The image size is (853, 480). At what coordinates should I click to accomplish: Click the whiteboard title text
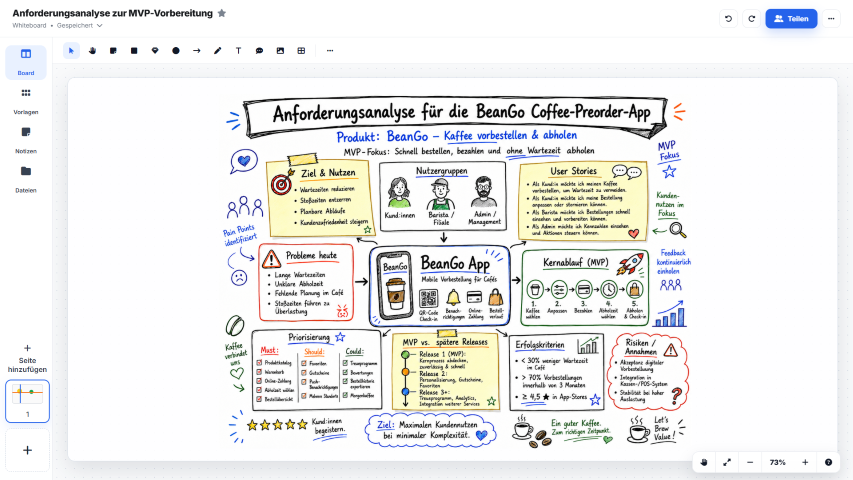click(113, 13)
